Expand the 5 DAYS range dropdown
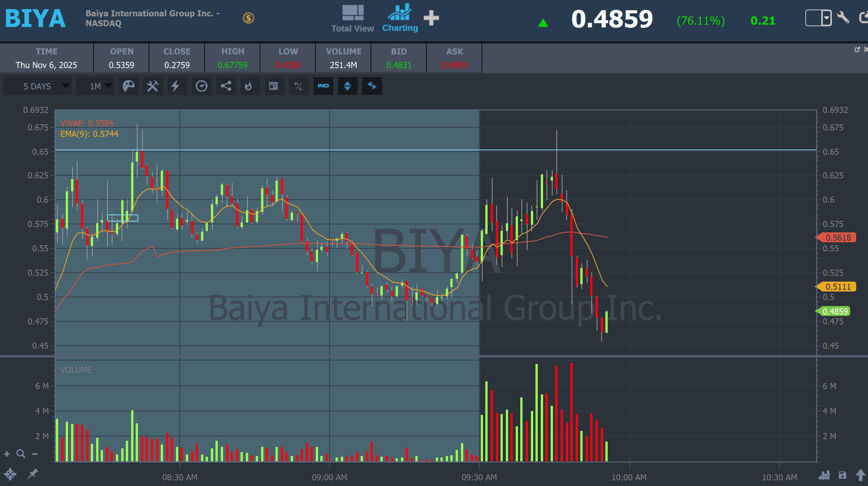Screen dimensions: 868x486 click(37, 86)
